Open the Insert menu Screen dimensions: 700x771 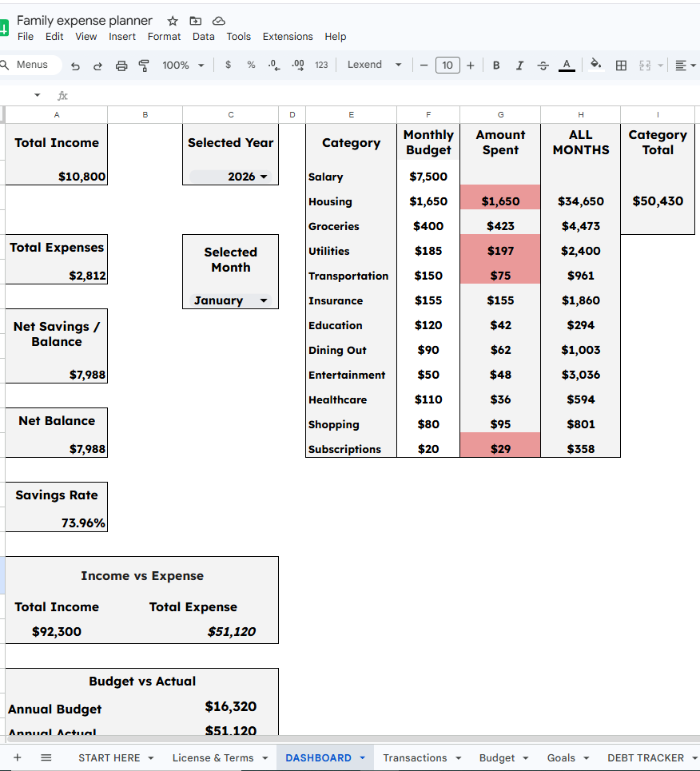pos(122,37)
